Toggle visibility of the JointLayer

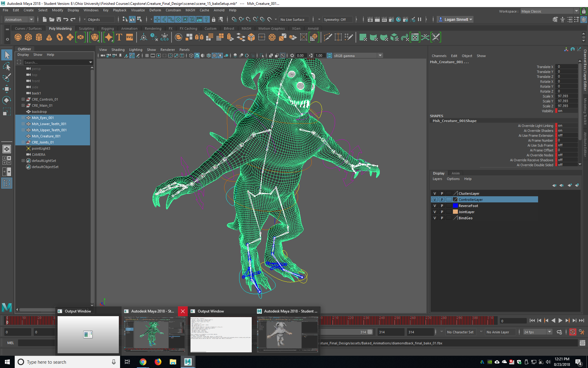(435, 212)
